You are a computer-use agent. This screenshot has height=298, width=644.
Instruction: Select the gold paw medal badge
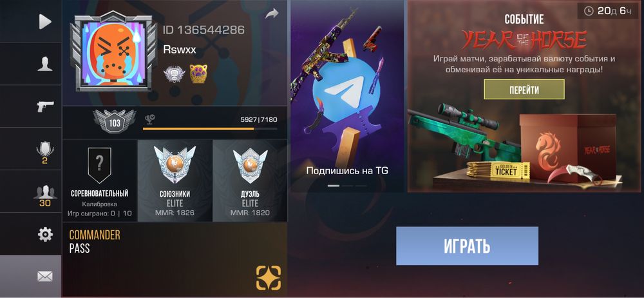click(198, 74)
